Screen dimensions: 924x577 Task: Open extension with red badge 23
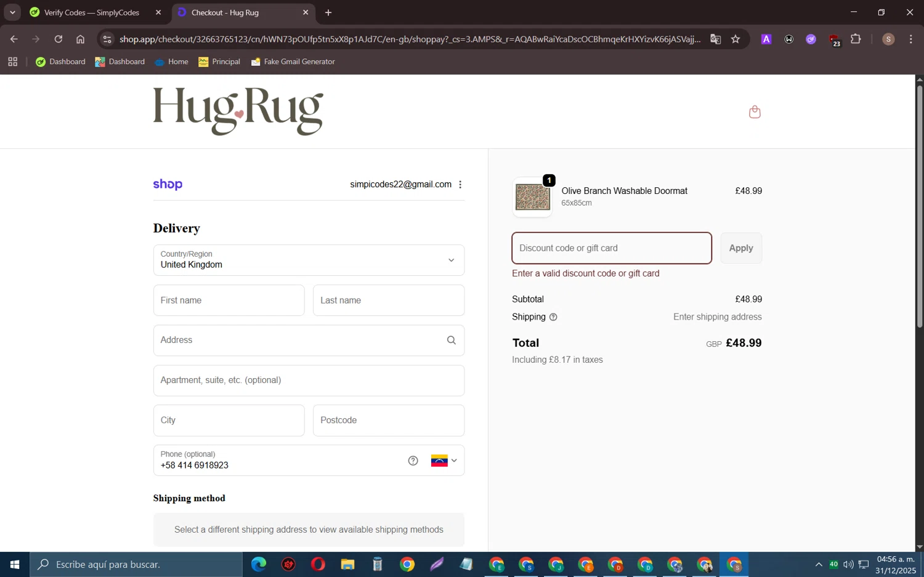(834, 40)
